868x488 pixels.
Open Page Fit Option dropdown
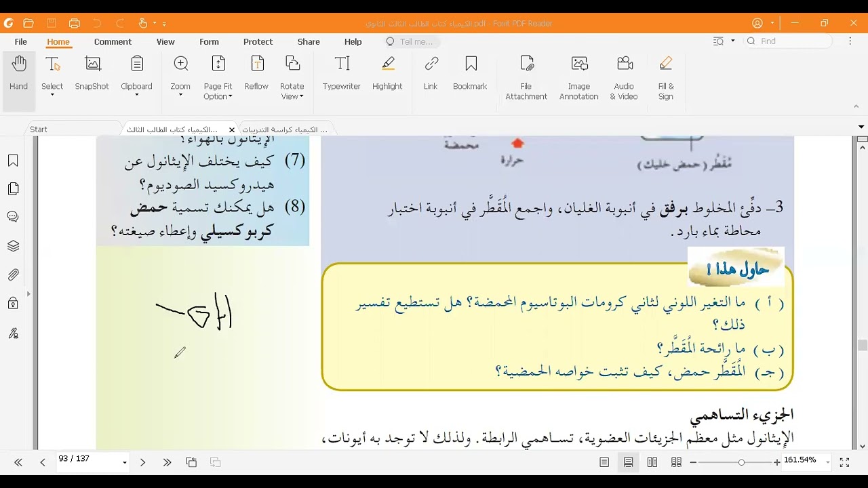coord(218,91)
